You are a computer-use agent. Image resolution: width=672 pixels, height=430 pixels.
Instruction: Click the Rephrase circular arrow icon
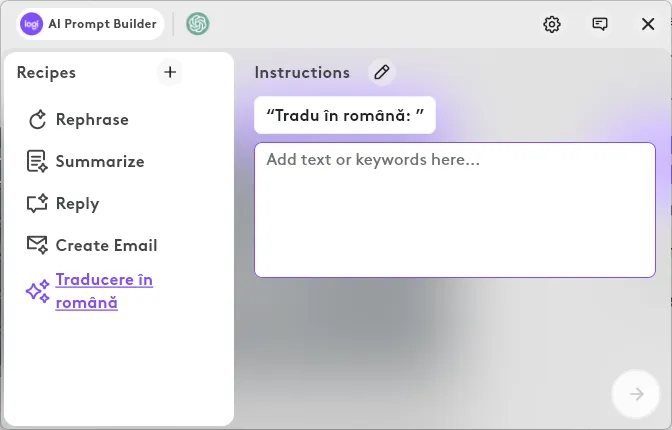point(38,120)
